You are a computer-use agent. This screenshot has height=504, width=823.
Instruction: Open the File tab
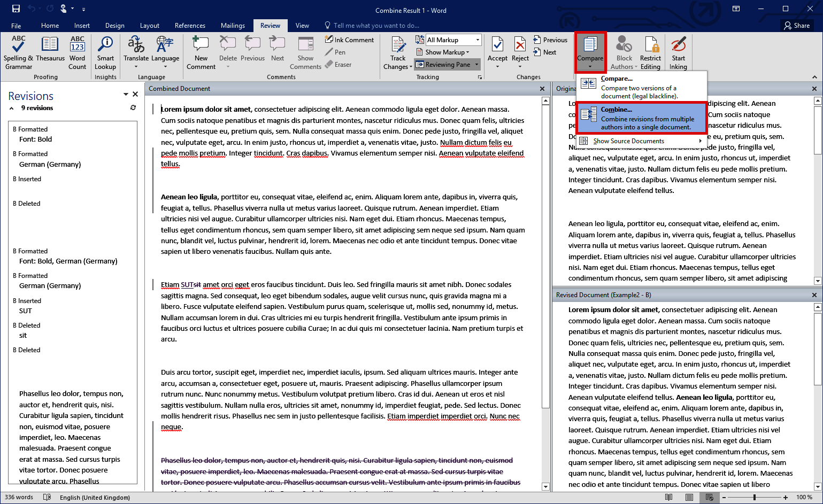pos(16,25)
